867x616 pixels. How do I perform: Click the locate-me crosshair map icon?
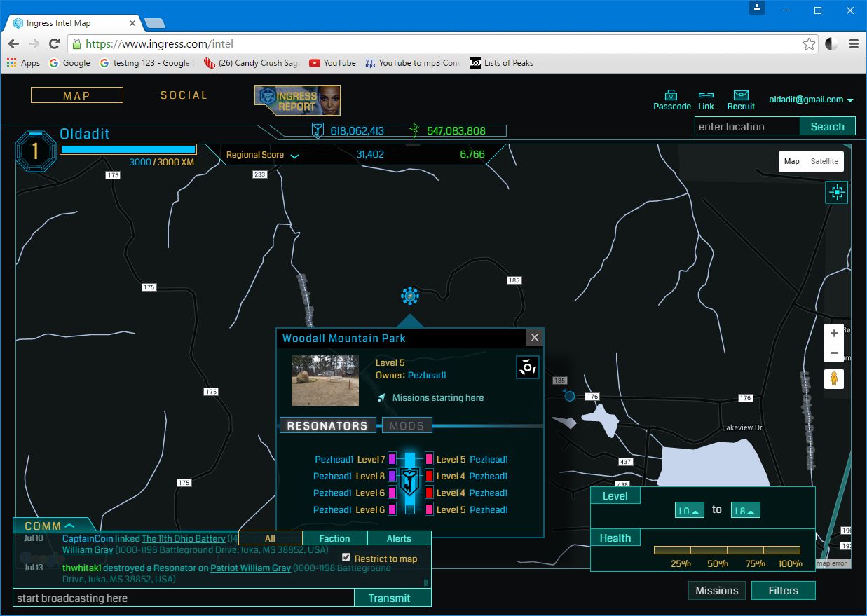836,192
